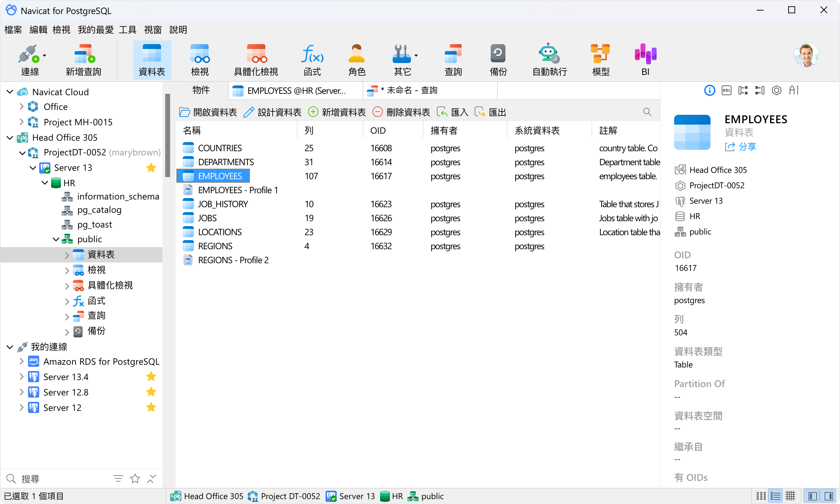The width and height of the screenshot is (840, 504).
Task: Select the Table toolbar icon
Action: click(152, 60)
